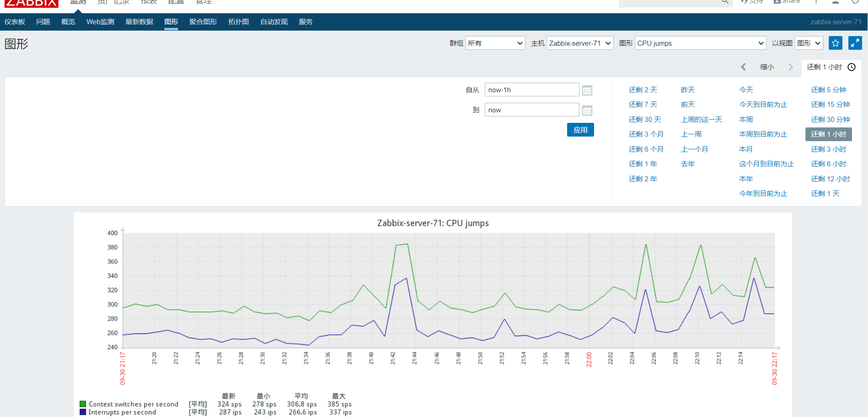Select 还剩 7 天 time range
The width and height of the screenshot is (868, 417).
click(643, 105)
